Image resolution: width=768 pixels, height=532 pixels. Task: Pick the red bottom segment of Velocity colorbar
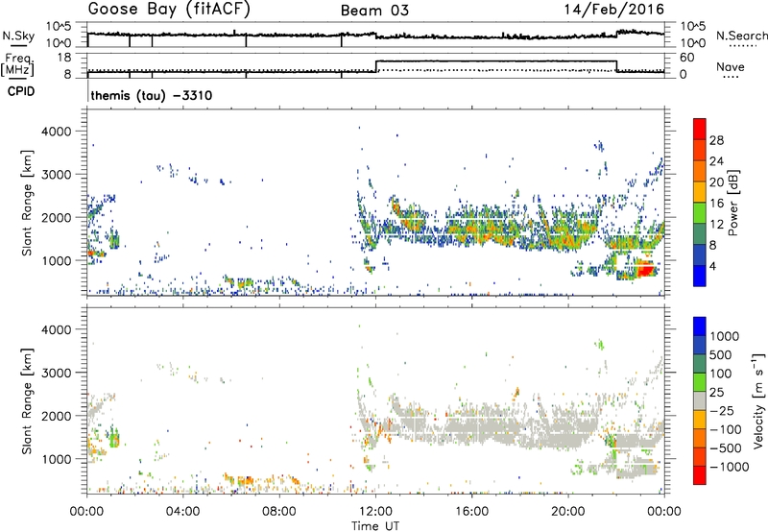point(700,475)
